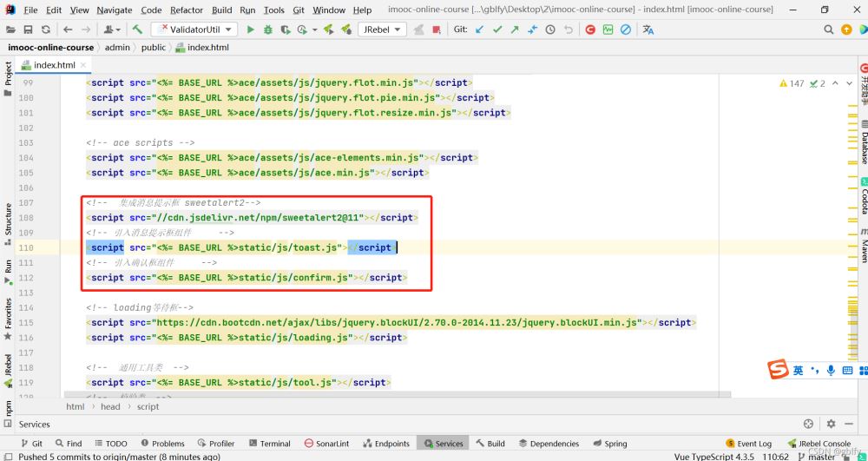Open the Refactor menu
The width and height of the screenshot is (868, 461).
pyautogui.click(x=187, y=10)
